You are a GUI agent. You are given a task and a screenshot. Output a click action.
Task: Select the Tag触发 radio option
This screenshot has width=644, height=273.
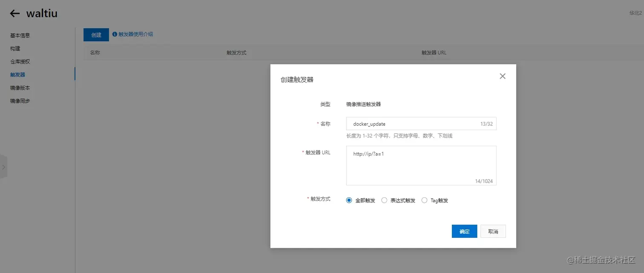point(424,200)
